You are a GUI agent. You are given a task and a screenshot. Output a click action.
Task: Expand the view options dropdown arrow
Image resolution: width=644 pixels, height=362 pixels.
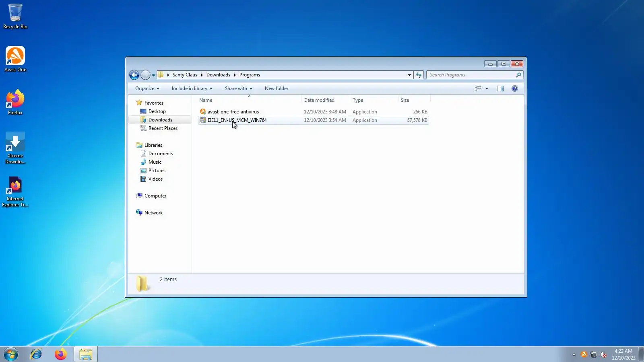click(487, 88)
